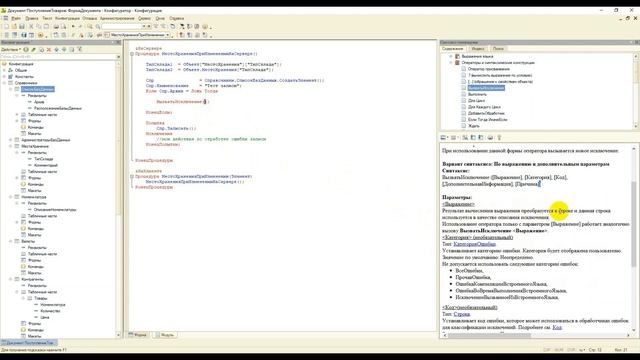Screen dimensions: 640x360
Task: Click the Print toolbar icon
Action: tap(56, 27)
